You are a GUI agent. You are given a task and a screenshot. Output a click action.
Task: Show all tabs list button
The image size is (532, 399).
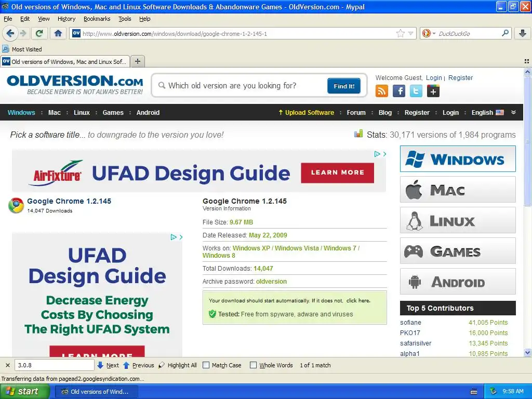[x=527, y=61]
